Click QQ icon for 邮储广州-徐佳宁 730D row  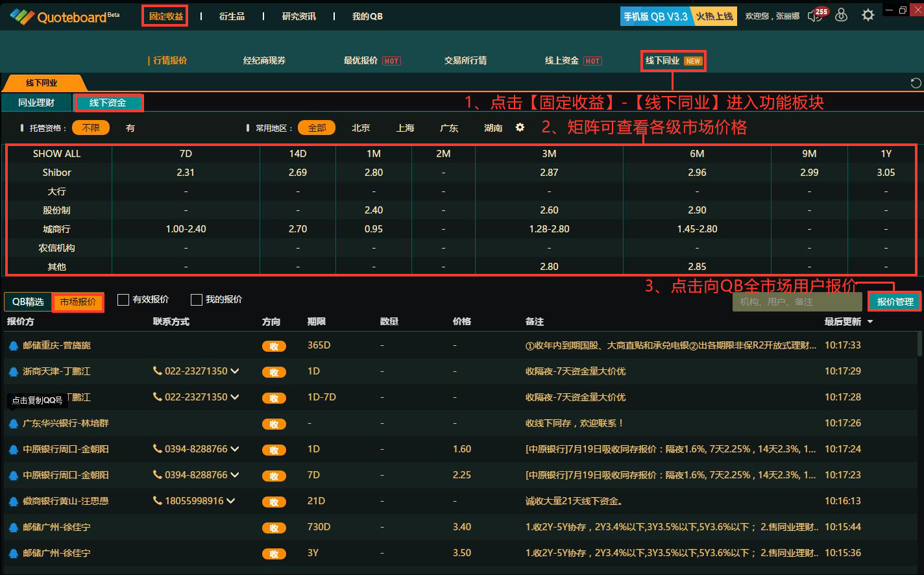[x=13, y=528]
